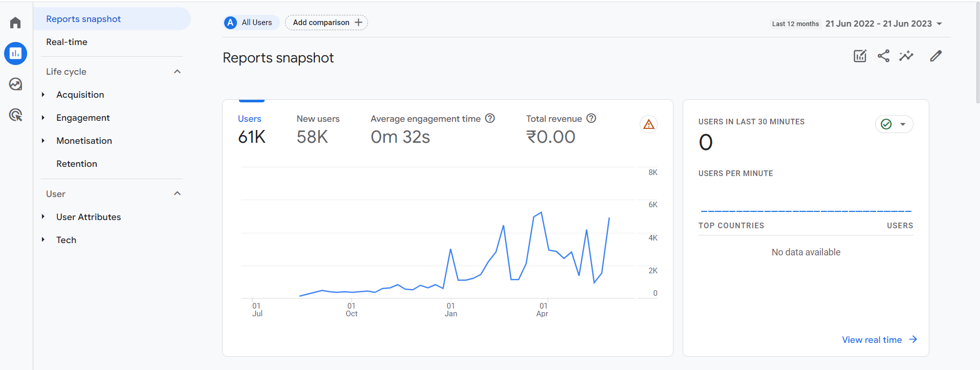This screenshot has width=980, height=370.
Task: Expand the Monetisation tree arrow
Action: click(43, 141)
